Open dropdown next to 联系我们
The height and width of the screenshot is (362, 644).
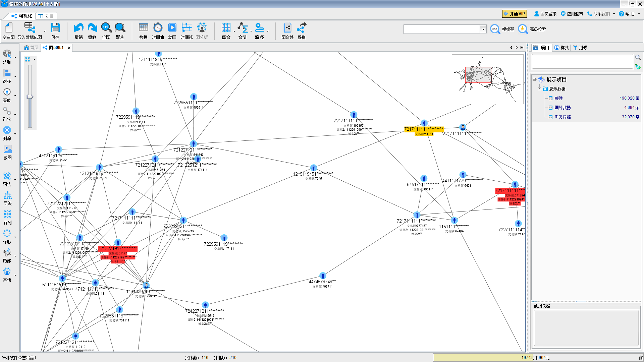coord(614,14)
